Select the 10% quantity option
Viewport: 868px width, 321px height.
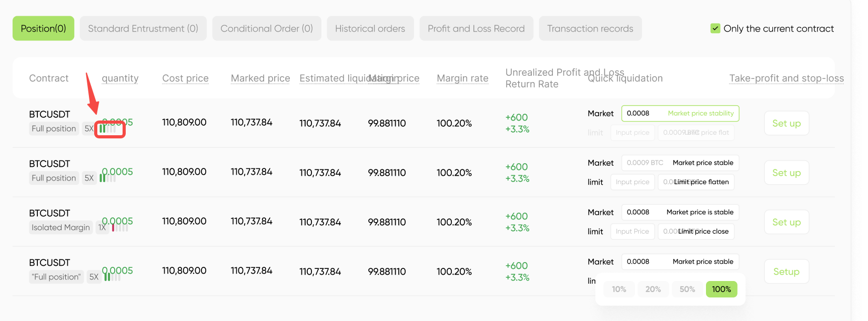619,289
